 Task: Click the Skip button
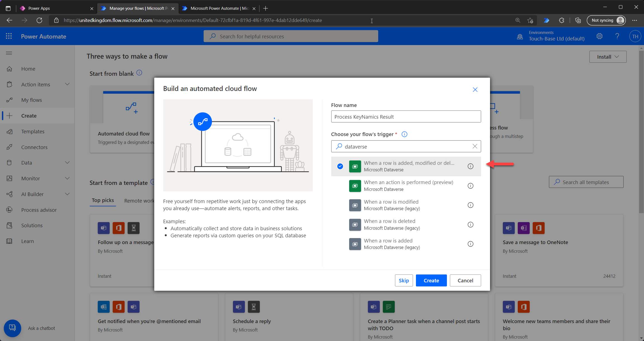point(404,280)
